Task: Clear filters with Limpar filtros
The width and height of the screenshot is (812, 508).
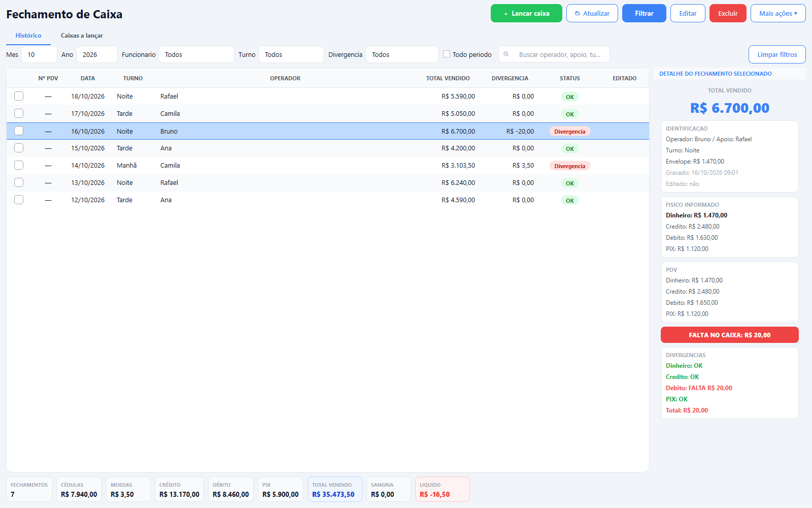Action: (777, 54)
